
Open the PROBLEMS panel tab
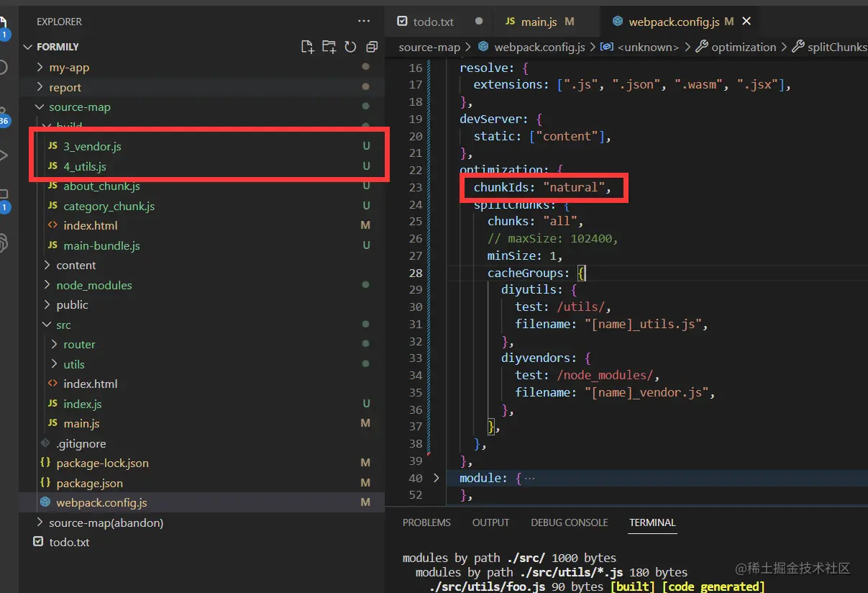point(426,522)
